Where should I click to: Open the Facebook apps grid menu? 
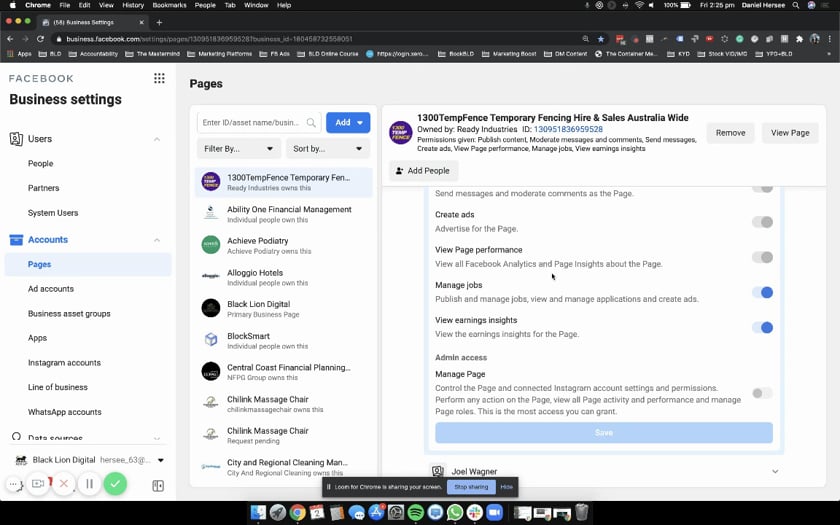pyautogui.click(x=159, y=78)
